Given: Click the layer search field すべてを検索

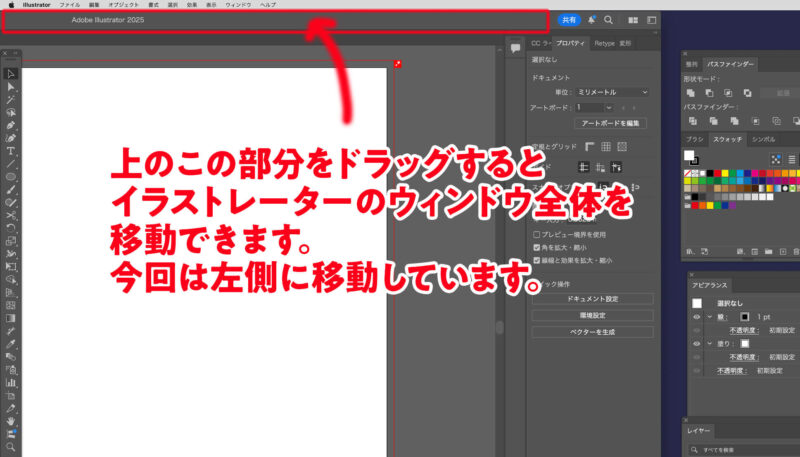Looking at the screenshot, I should pyautogui.click(x=745, y=450).
